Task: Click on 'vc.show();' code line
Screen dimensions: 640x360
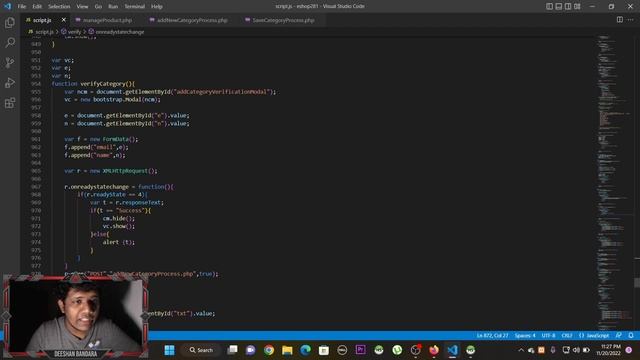Action: point(118,226)
